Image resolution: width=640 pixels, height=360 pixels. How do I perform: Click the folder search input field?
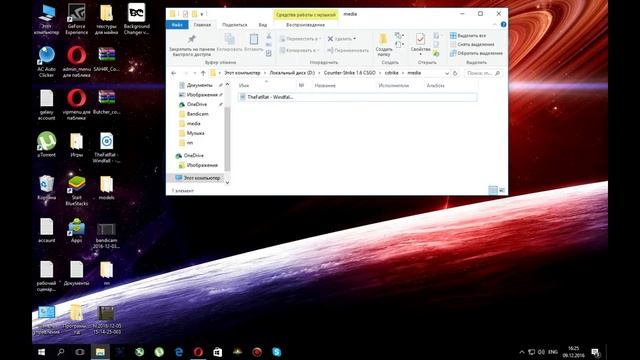[483, 73]
